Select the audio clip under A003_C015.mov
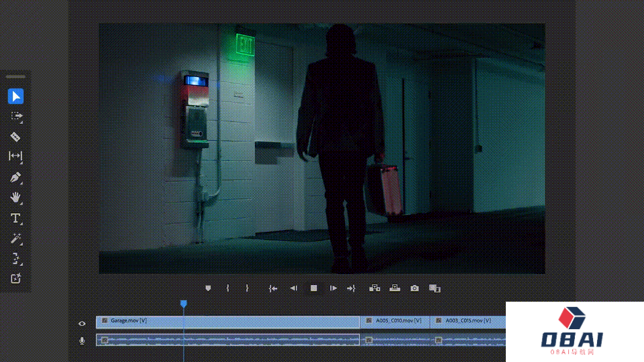Screen dimensions: 644x362 (468, 340)
